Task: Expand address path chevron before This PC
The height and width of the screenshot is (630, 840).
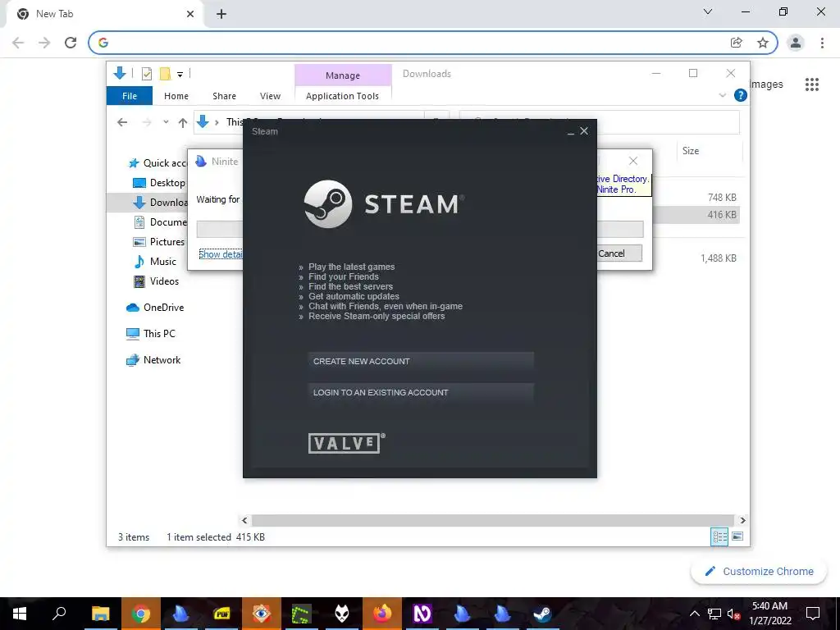Action: 217,123
